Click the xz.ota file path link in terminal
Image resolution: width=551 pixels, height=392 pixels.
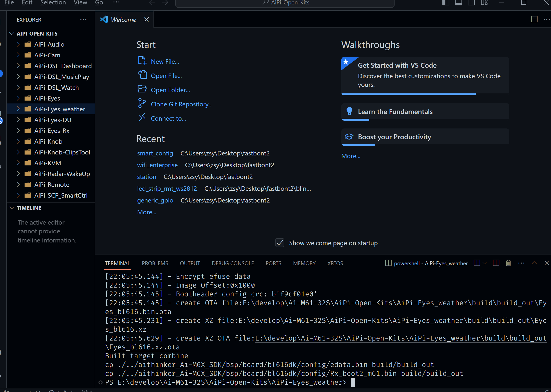pos(401,338)
